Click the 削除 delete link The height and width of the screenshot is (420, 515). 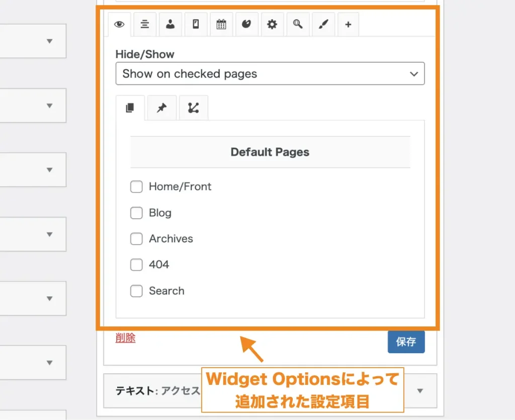pyautogui.click(x=125, y=338)
